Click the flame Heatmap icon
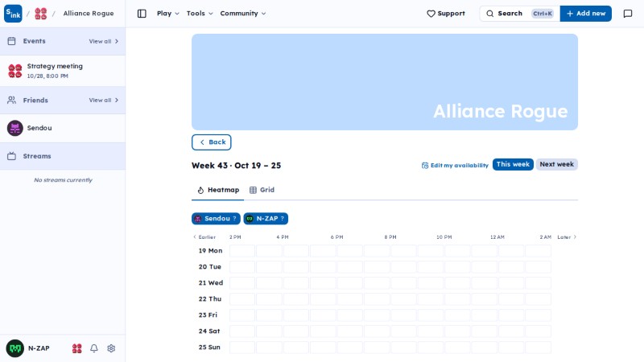 [200, 190]
